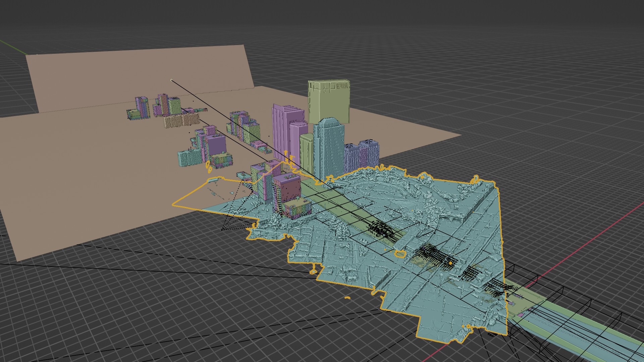Select the tall olive-green tower with lettering
The image size is (644, 362).
click(x=329, y=101)
